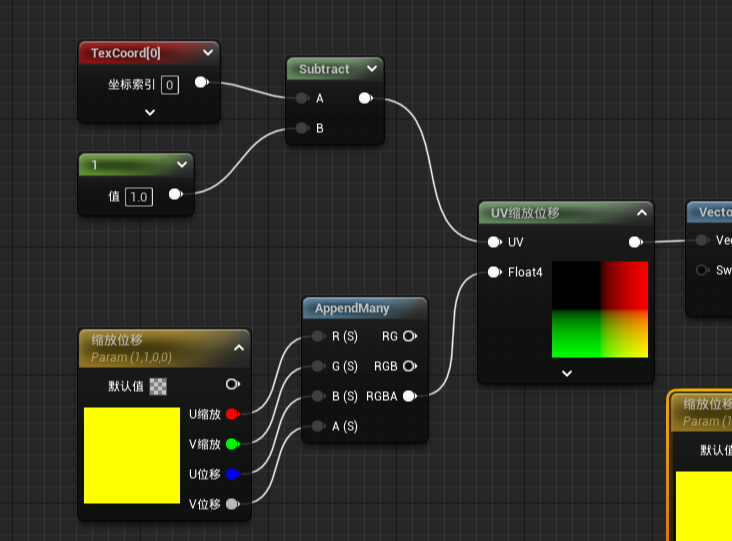Click the RGBA output pin on AppendMany
Screen dimensions: 732x541
[x=408, y=396]
